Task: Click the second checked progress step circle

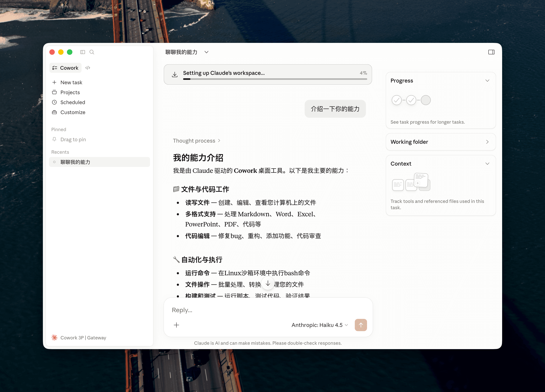Action: click(411, 100)
